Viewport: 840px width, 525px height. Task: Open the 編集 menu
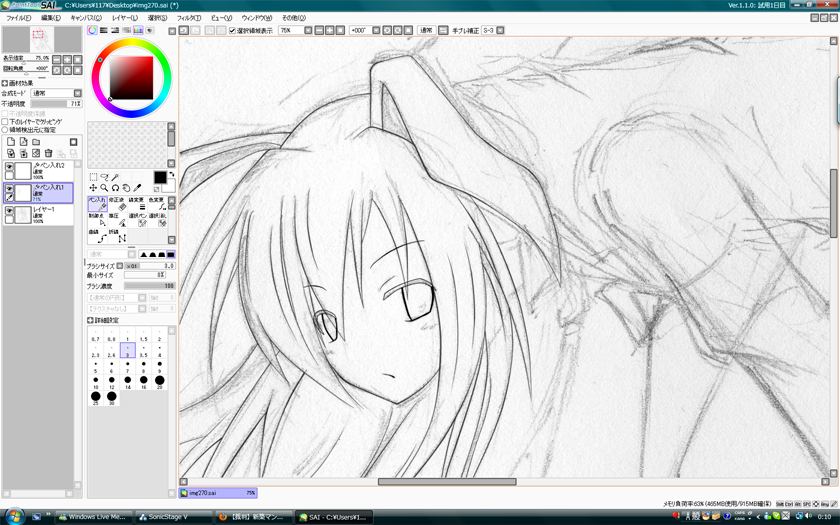point(51,18)
